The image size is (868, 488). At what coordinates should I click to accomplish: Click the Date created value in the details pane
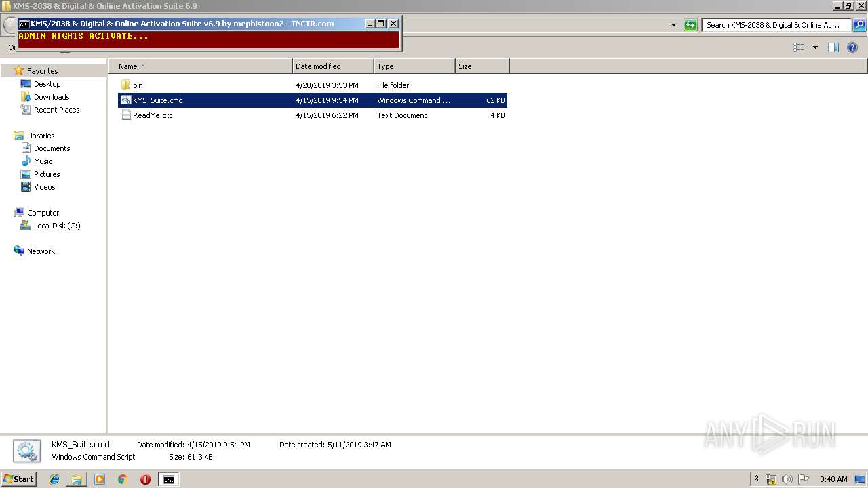[359, 445]
